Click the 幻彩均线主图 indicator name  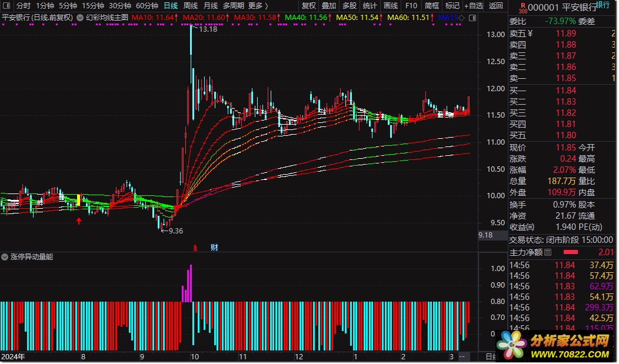tap(107, 18)
